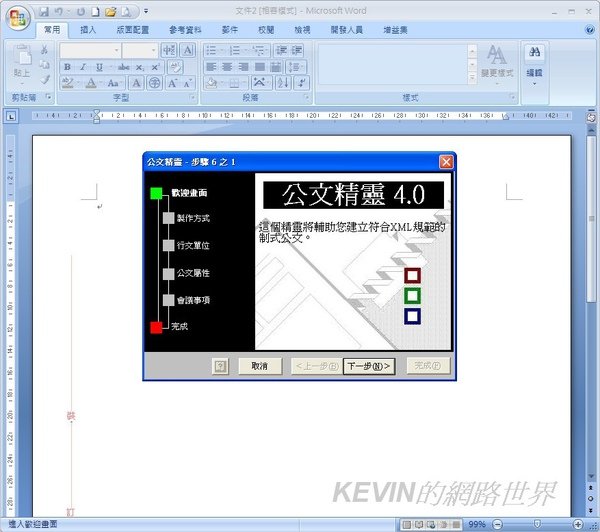Click the vertical scrollbar thumb

592,219
